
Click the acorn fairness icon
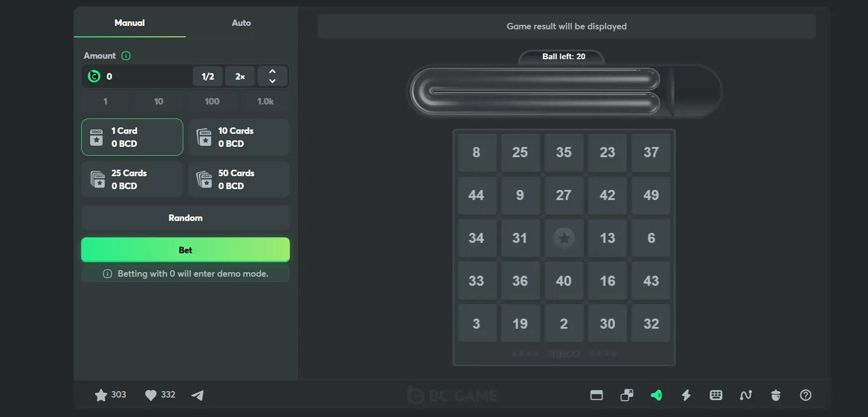[x=776, y=395]
